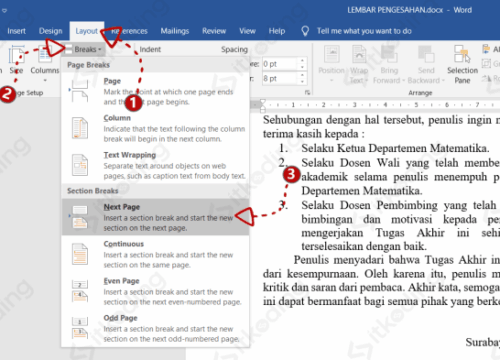Viewport: 500px width, 360px height.
Task: Open the Paragraph dialog launcher
Action: pyautogui.click(x=307, y=92)
